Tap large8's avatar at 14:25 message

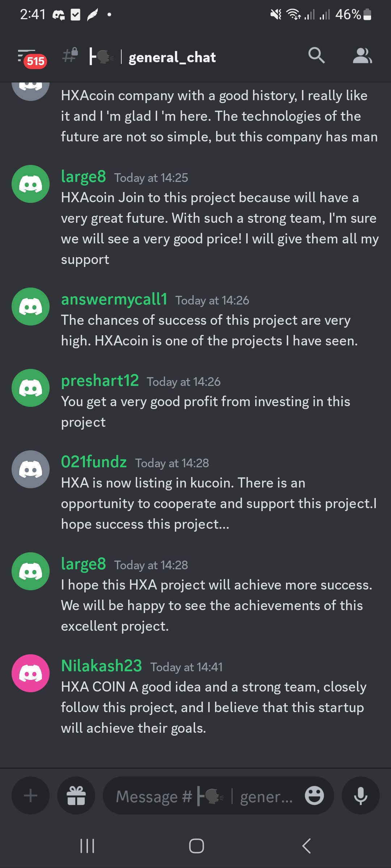click(x=31, y=184)
